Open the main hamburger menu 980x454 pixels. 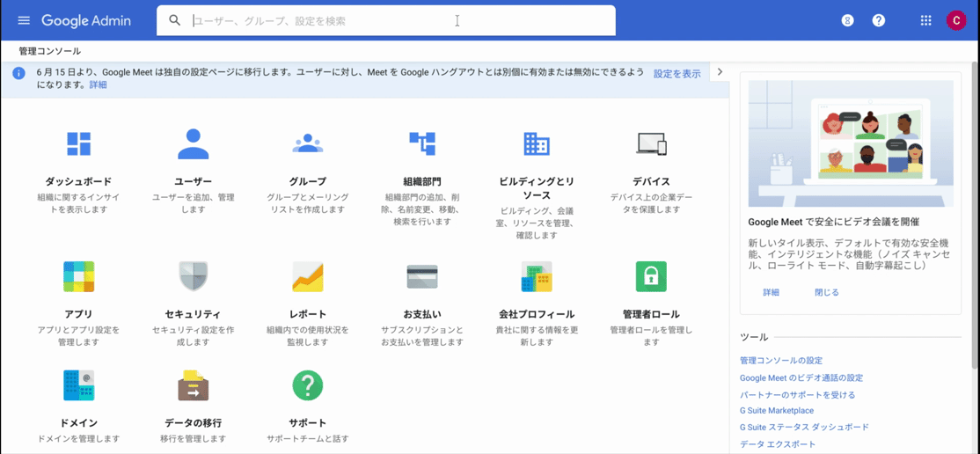24,20
